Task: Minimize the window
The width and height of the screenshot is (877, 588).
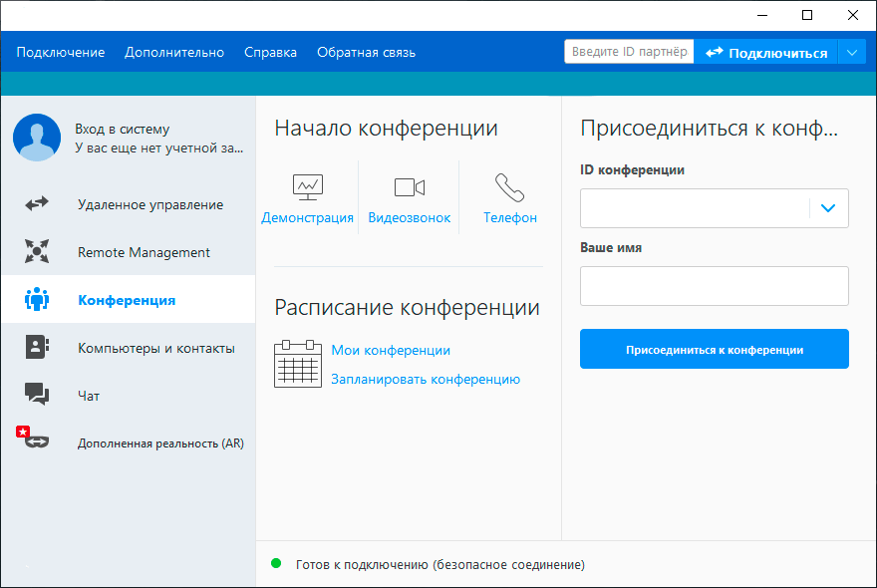Action: click(x=762, y=15)
